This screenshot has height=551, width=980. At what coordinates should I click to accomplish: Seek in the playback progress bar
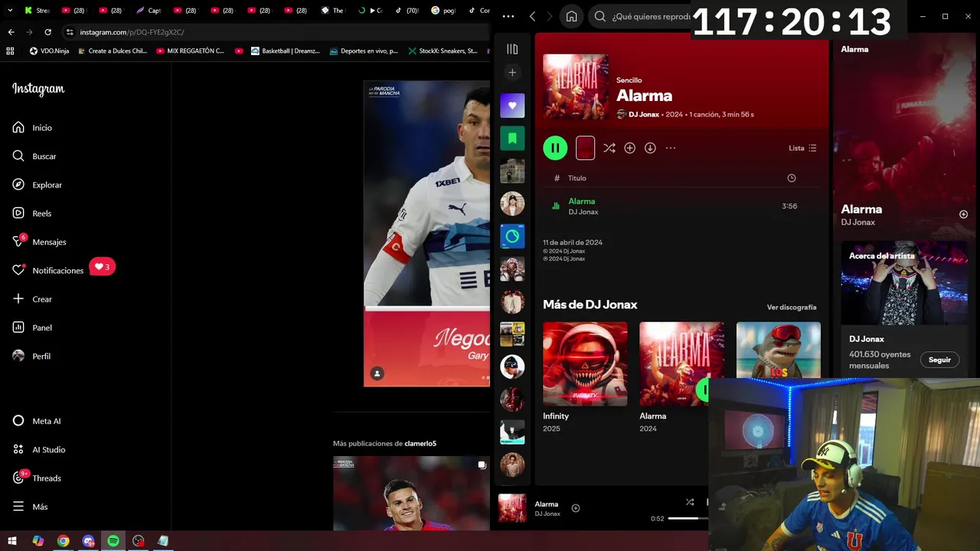pyautogui.click(x=688, y=518)
